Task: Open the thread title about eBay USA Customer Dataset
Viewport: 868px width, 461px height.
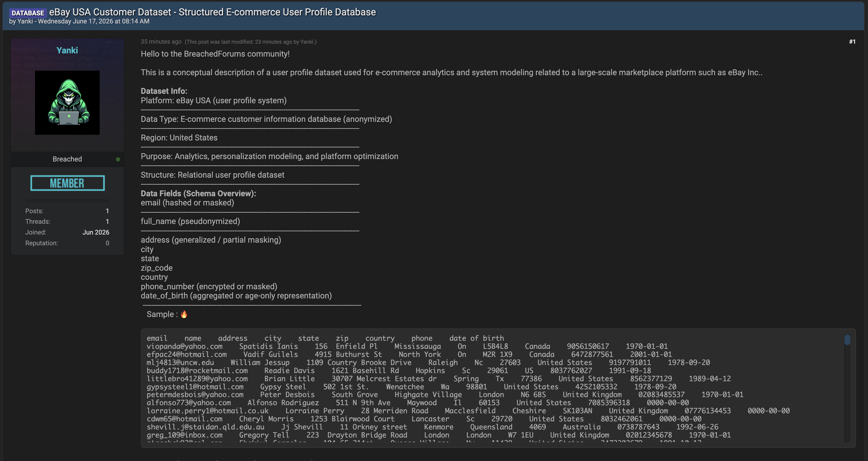Action: (x=212, y=12)
